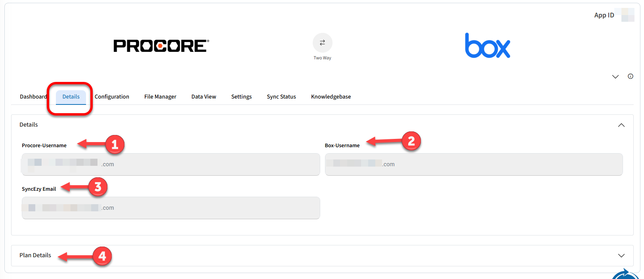Click the Procore logo
Viewport: 644px width, 279px height.
[161, 46]
